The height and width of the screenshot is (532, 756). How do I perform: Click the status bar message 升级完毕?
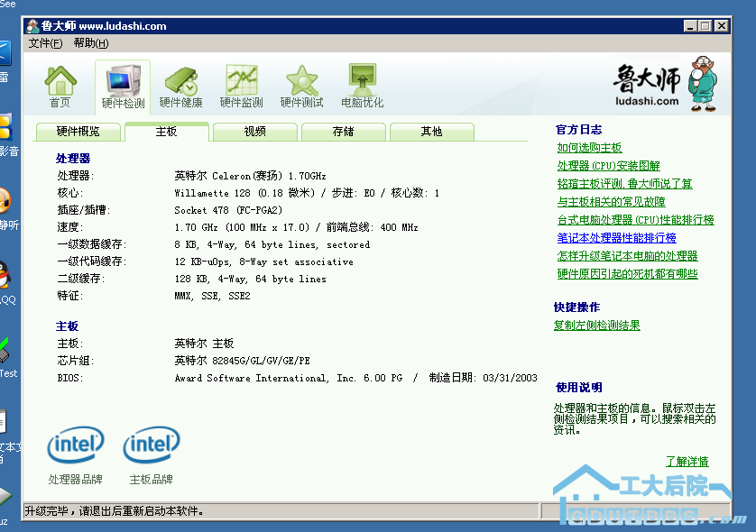pos(115,510)
